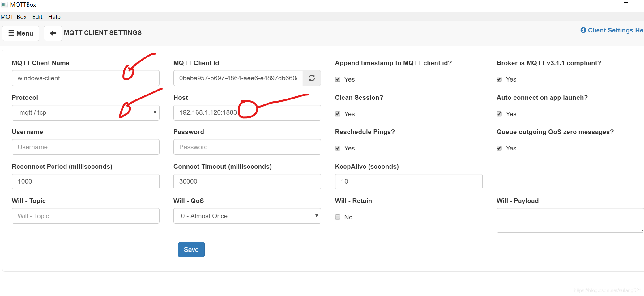This screenshot has width=644, height=296.
Task: Regenerate the MQTT Client Id with the refresh icon
Action: [x=312, y=78]
